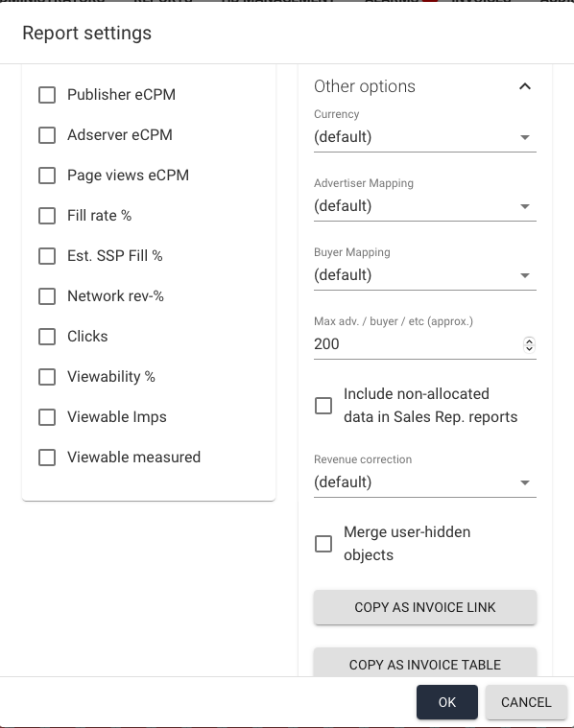Check Include non-allocated data in Sales Rep. reports

tap(323, 406)
